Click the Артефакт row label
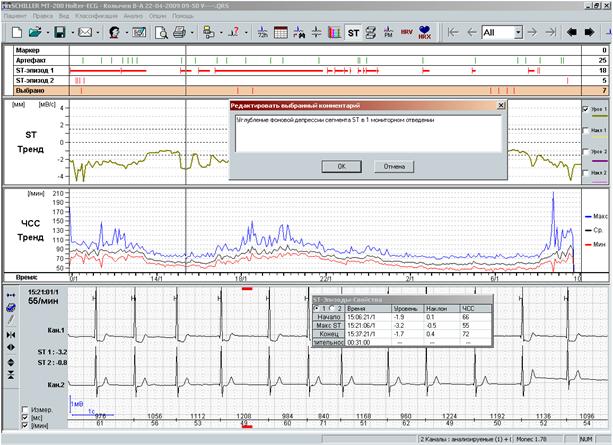 (x=30, y=60)
